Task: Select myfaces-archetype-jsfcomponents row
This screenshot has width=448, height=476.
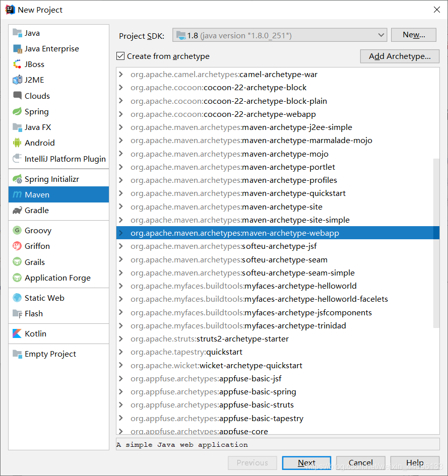Action: [x=278, y=312]
